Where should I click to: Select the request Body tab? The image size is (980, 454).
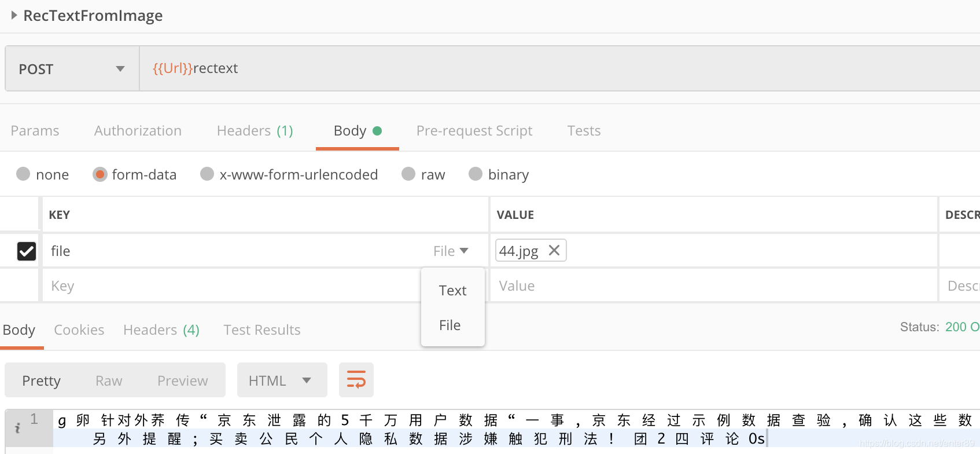tap(358, 131)
